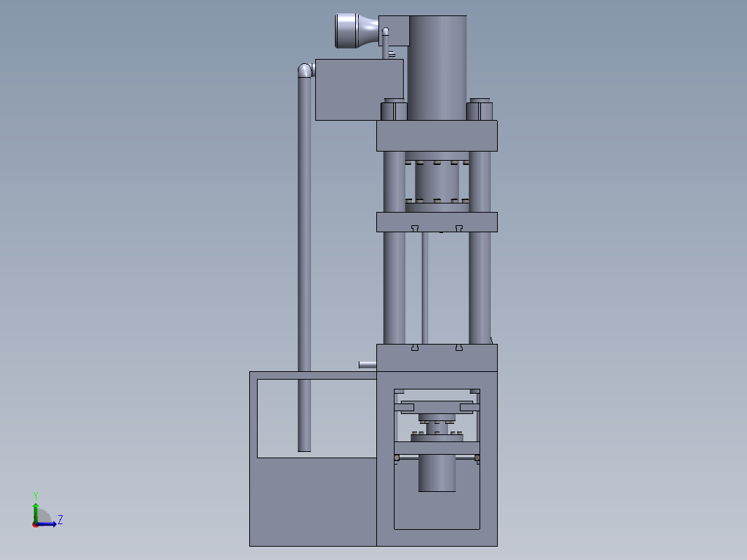Select the rectangular oil tank beside the cylinder
This screenshot has height=560, width=747.
click(x=359, y=90)
